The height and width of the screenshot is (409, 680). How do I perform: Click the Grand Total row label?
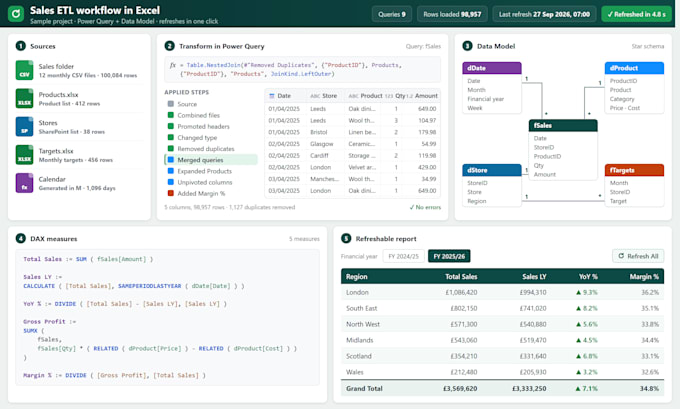pos(364,389)
